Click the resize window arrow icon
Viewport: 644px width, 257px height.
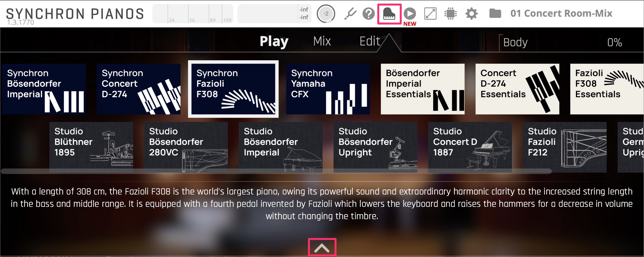click(430, 14)
